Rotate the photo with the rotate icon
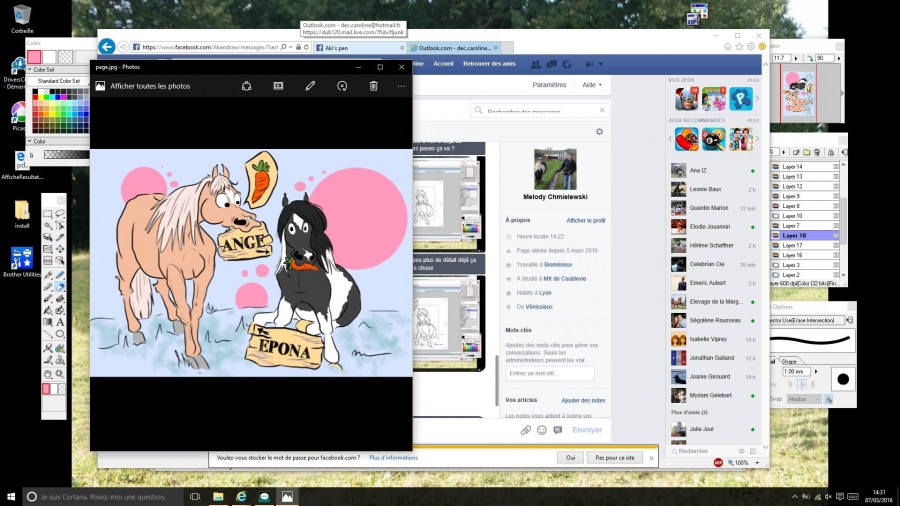 pyautogui.click(x=342, y=86)
